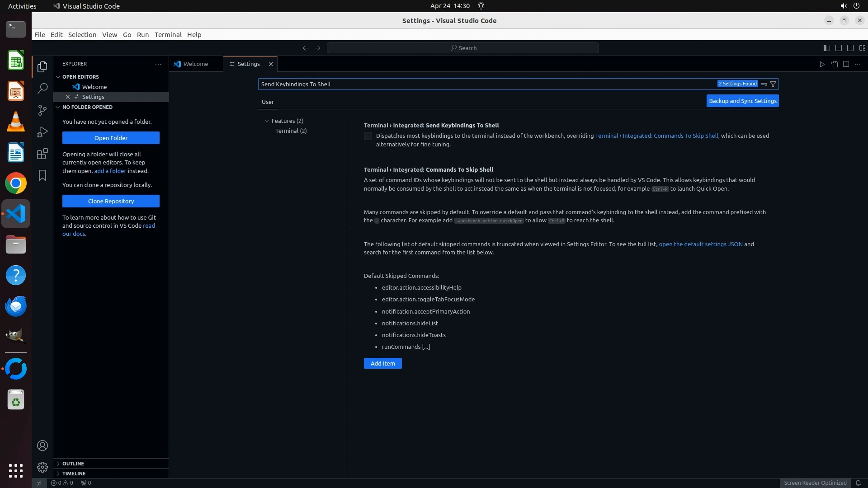Viewport: 868px width, 488px height.
Task: Open the Run and Debug view
Action: click(x=42, y=132)
